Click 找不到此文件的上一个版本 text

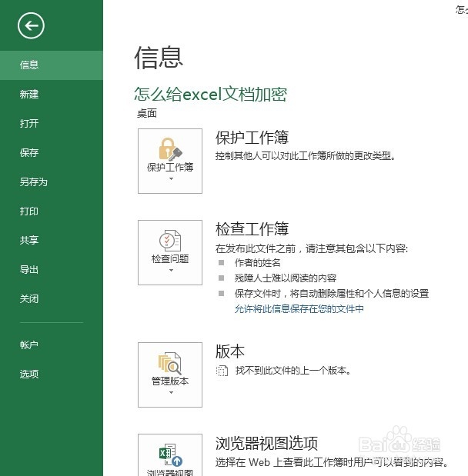click(x=293, y=371)
